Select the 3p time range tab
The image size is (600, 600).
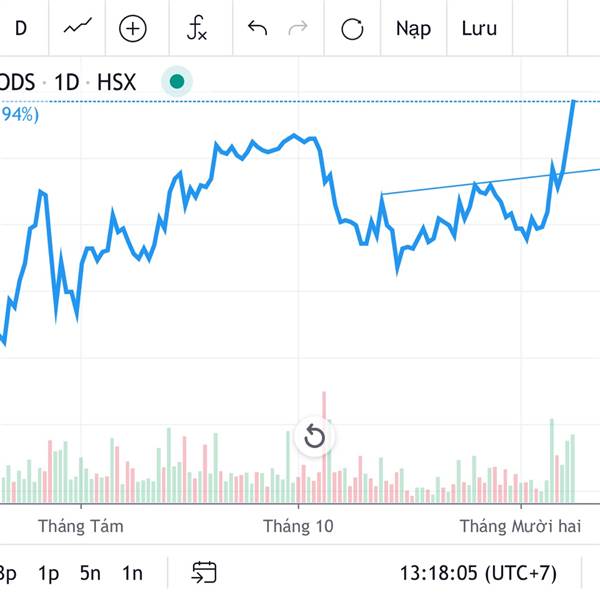(8, 573)
